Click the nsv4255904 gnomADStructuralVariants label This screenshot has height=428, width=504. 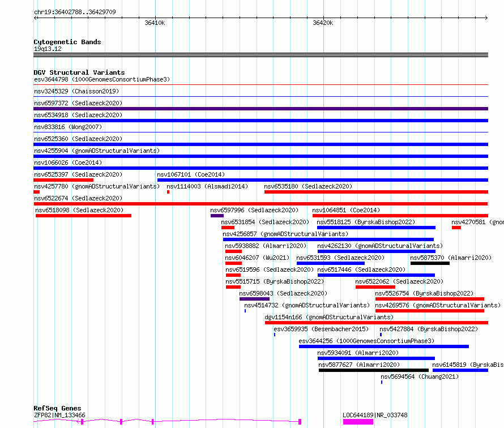tap(97, 151)
